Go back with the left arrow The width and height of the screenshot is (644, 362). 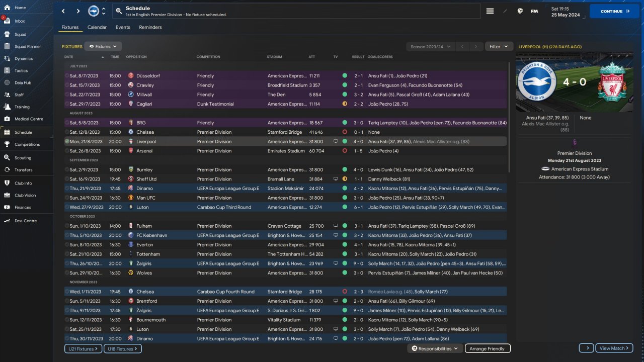click(63, 11)
